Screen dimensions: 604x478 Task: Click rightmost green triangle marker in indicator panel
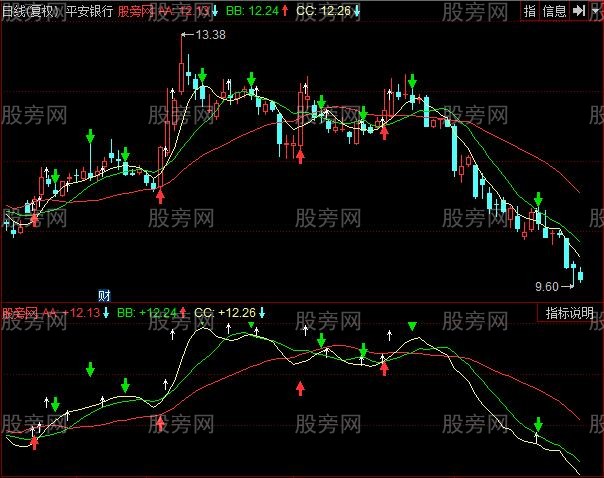tap(412, 327)
